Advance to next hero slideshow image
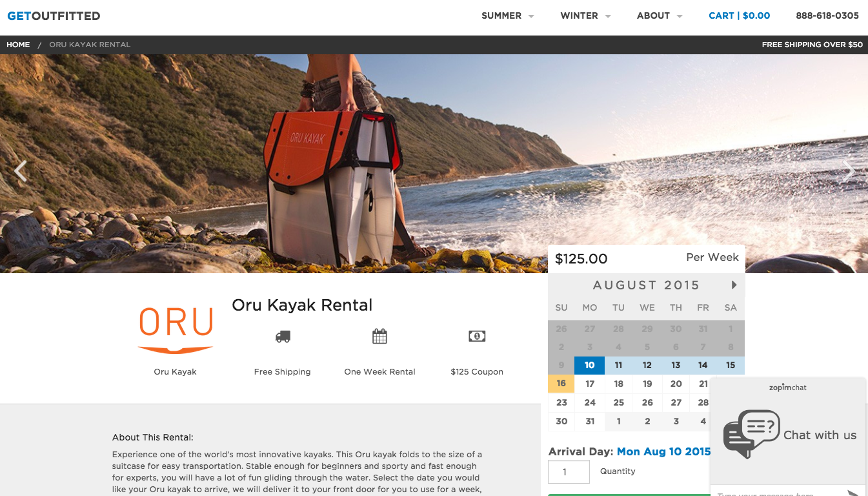The height and width of the screenshot is (496, 868). click(x=848, y=171)
